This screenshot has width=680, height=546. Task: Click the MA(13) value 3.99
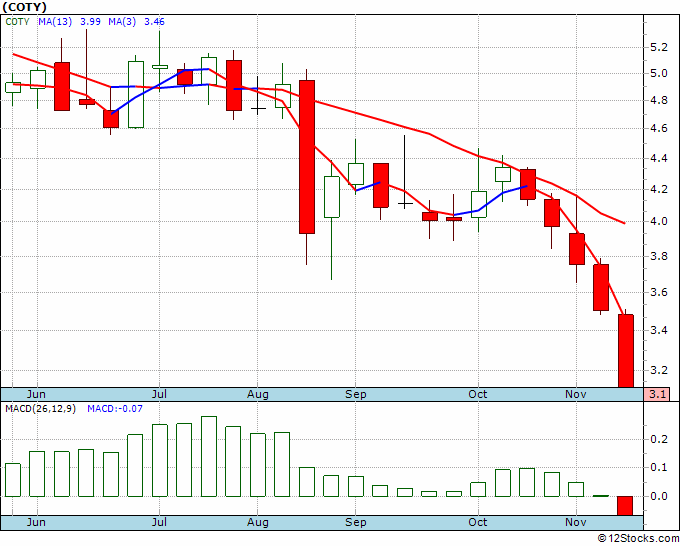point(90,22)
